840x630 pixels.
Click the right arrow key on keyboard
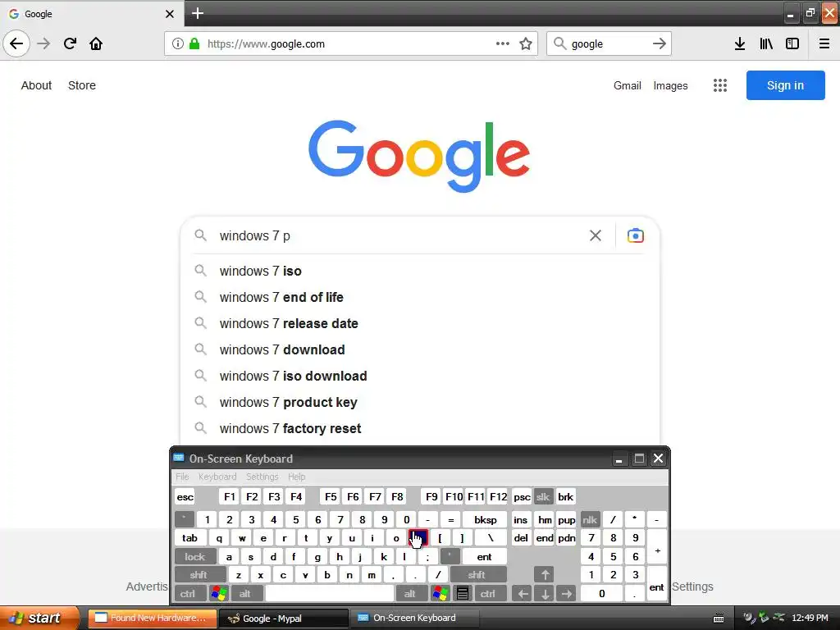tap(566, 594)
